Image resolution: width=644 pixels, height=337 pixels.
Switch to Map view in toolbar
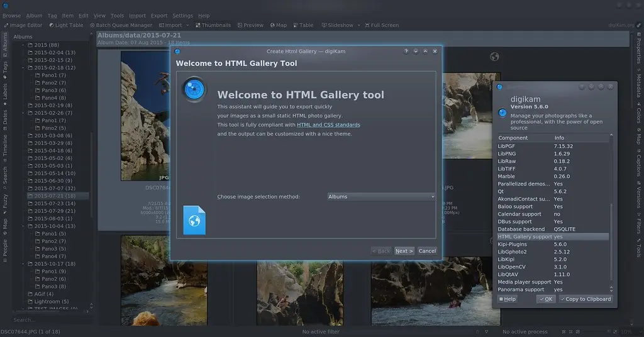278,25
